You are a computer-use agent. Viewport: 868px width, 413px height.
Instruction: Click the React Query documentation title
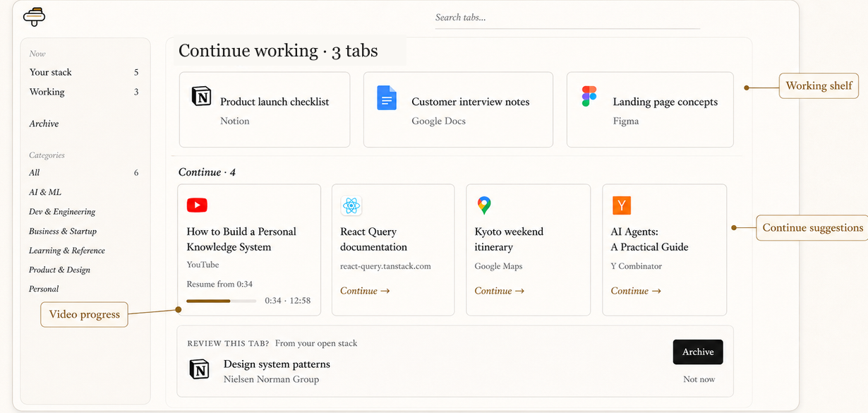[373, 239]
